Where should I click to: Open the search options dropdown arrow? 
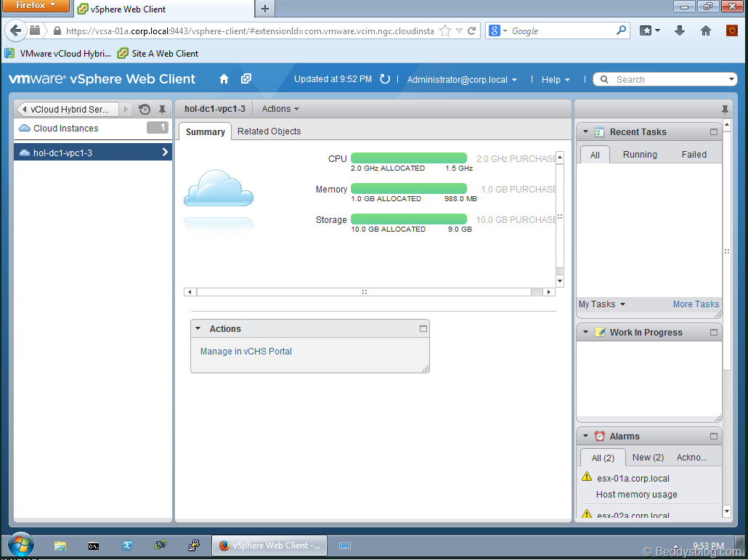[732, 79]
